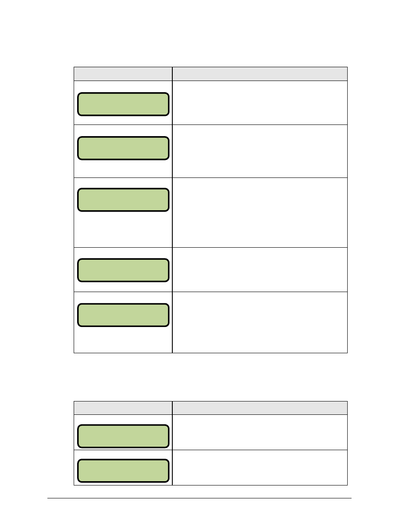
Task: Click the blank cell beside second lower LCD box
Action: 260,467
